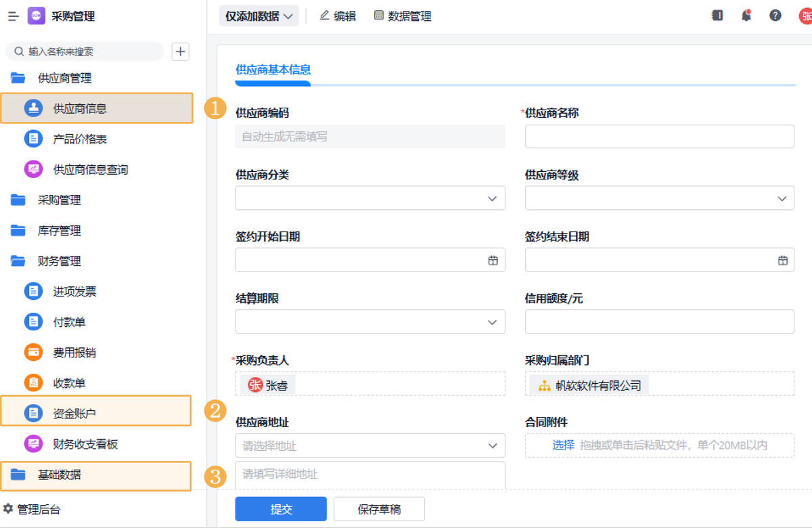812x528 pixels.
Task: Click the plus icon beside search box
Action: click(180, 51)
